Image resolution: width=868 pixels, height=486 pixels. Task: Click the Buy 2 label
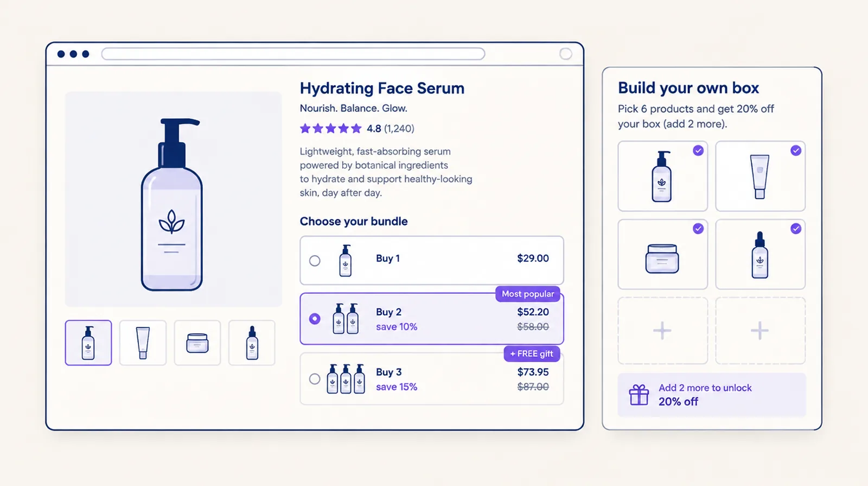click(388, 312)
